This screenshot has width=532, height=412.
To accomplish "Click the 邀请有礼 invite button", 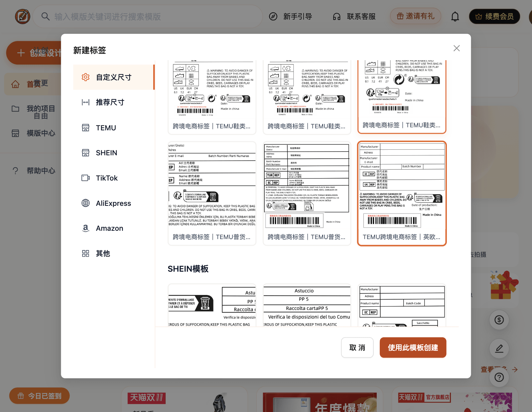I will (416, 16).
